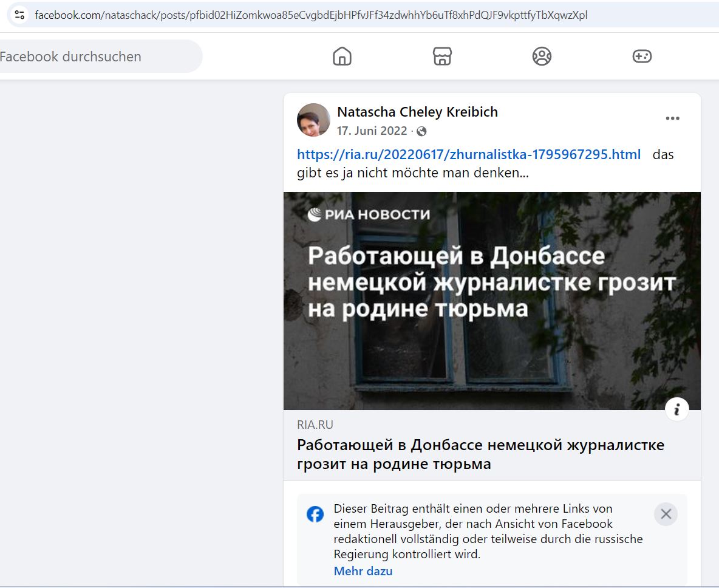Viewport: 719px width, 588px height.
Task: Open the Natascha Cheley Kreibich profile name link
Action: tap(417, 112)
